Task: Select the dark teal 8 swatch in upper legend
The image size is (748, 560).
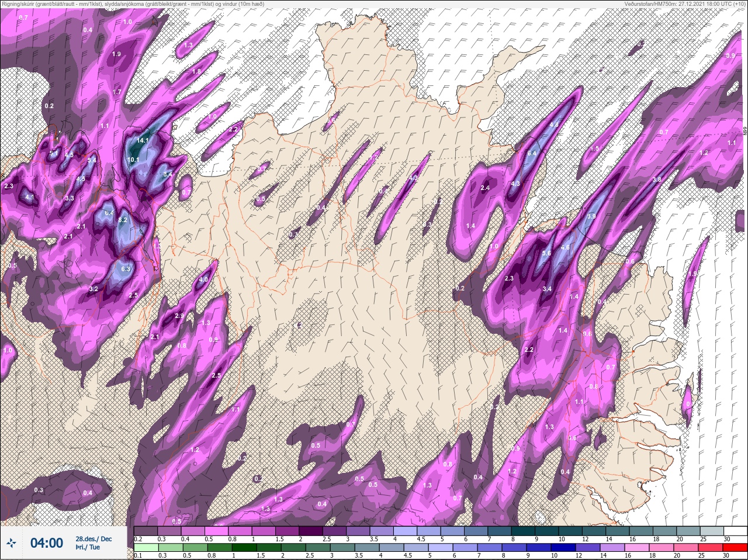Action: pos(523,531)
